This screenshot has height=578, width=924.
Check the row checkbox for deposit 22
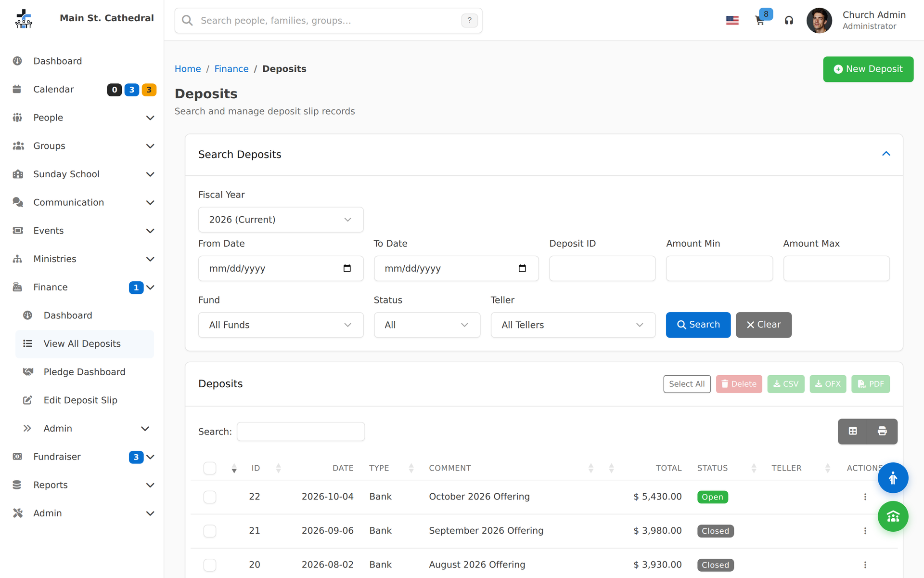pos(210,497)
